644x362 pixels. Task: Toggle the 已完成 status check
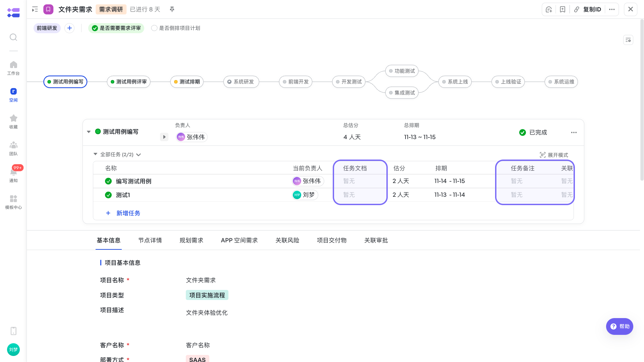tap(523, 132)
